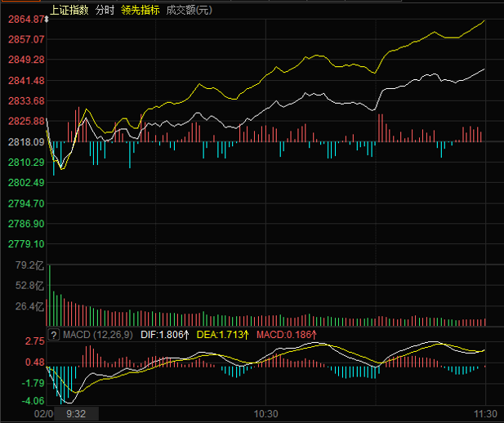
Task: Click the red up arrow after MACD:0.186
Action: click(x=313, y=334)
